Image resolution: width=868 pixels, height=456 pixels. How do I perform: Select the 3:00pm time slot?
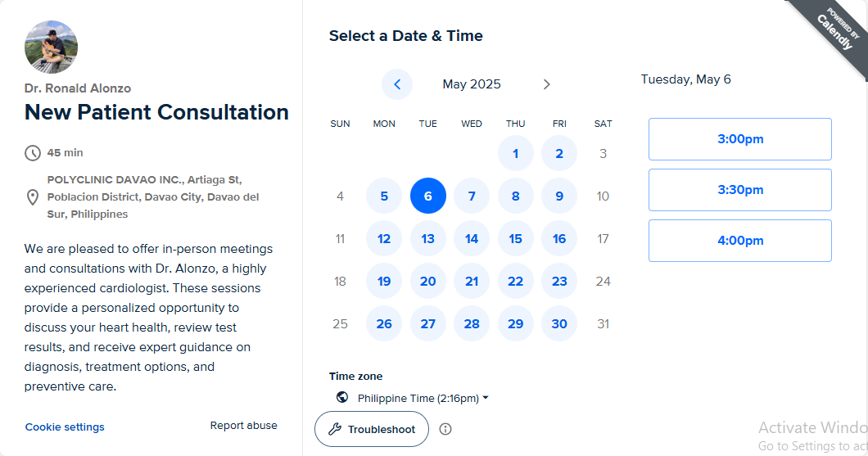(739, 139)
